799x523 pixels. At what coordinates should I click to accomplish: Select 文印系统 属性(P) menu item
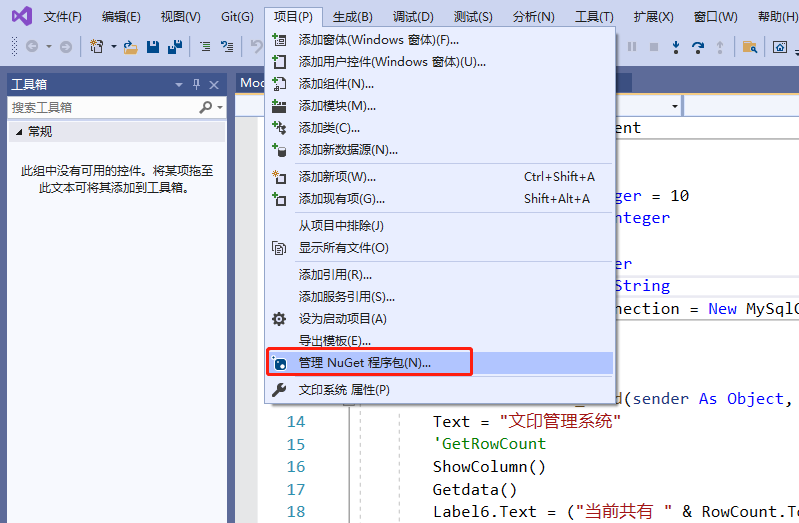[x=343, y=389]
